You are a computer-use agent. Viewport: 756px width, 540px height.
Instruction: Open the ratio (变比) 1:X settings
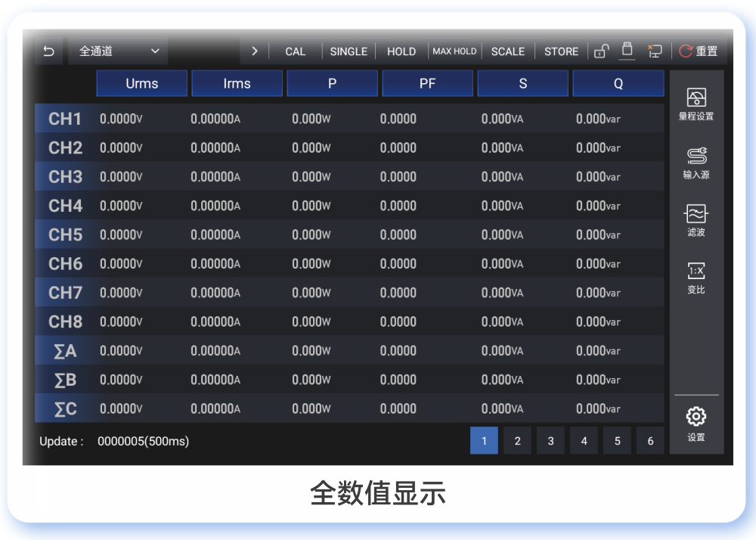(x=696, y=277)
